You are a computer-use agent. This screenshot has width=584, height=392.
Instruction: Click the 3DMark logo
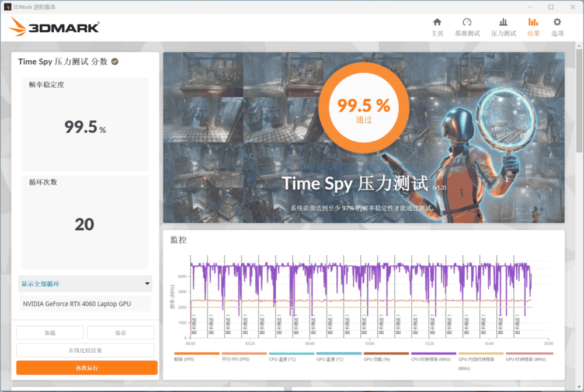click(x=55, y=26)
